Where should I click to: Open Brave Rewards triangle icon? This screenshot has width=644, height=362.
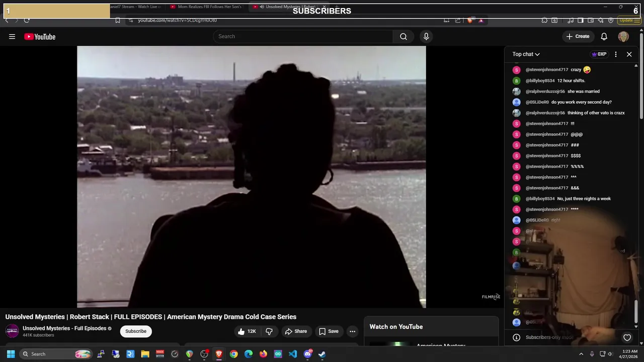click(x=481, y=20)
